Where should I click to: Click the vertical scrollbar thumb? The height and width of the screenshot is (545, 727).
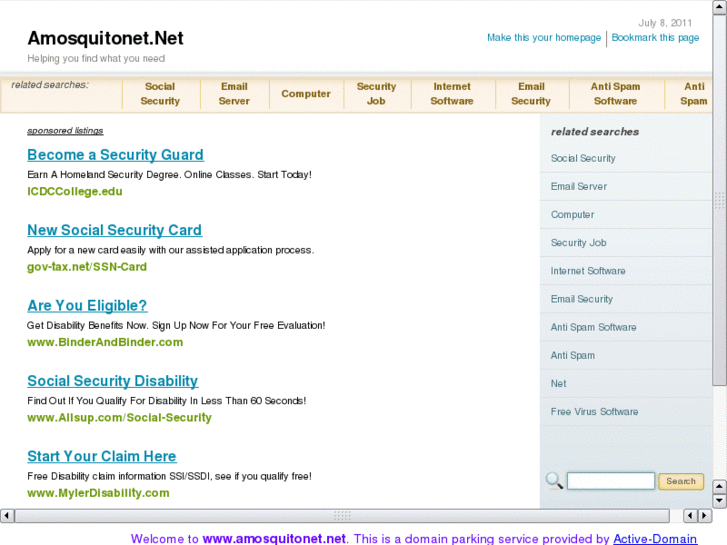click(720, 200)
